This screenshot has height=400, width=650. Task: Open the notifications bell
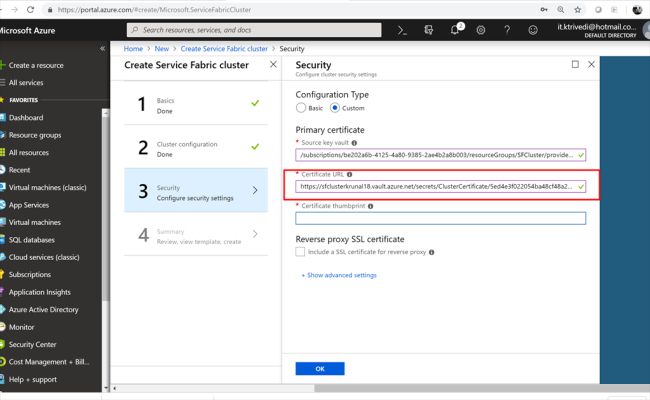click(455, 30)
